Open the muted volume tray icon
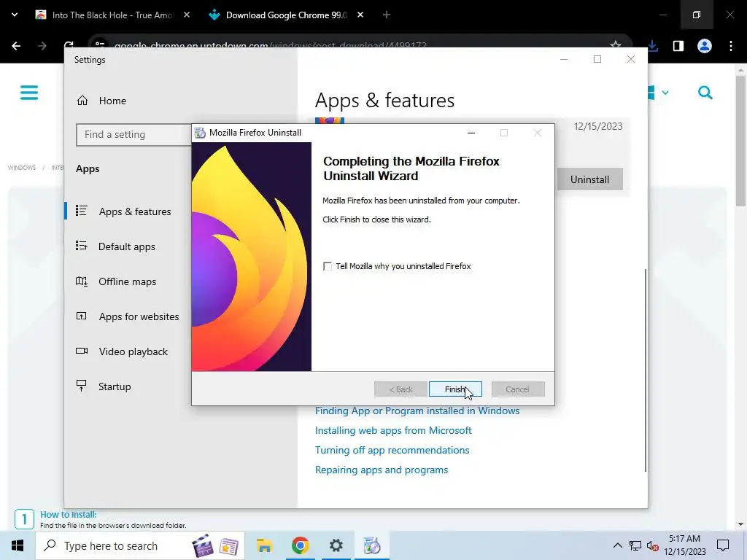 pyautogui.click(x=653, y=545)
